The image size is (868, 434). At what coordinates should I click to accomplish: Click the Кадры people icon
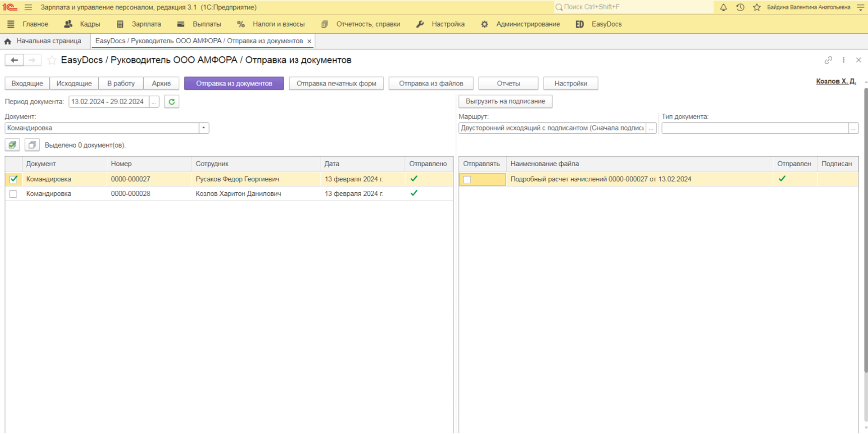click(x=69, y=24)
